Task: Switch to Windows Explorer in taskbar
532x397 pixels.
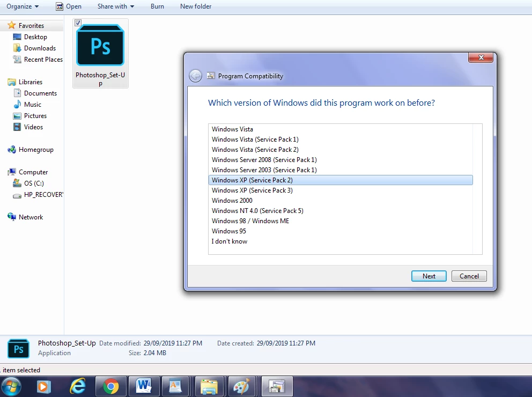Action: 209,386
